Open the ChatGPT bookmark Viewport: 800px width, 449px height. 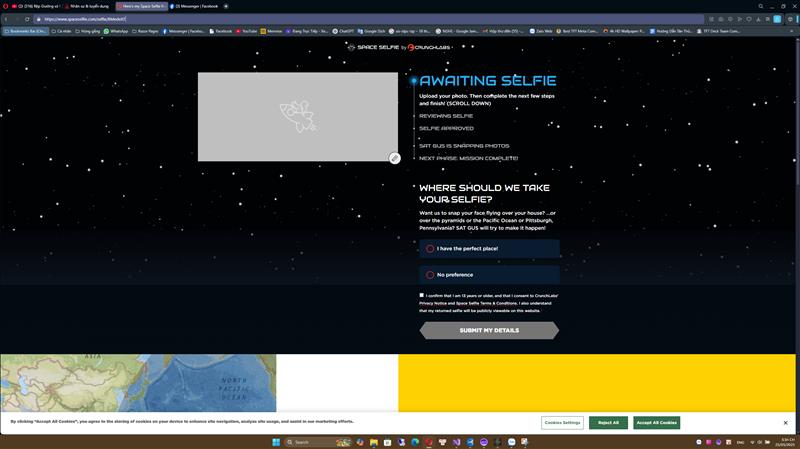pos(343,31)
